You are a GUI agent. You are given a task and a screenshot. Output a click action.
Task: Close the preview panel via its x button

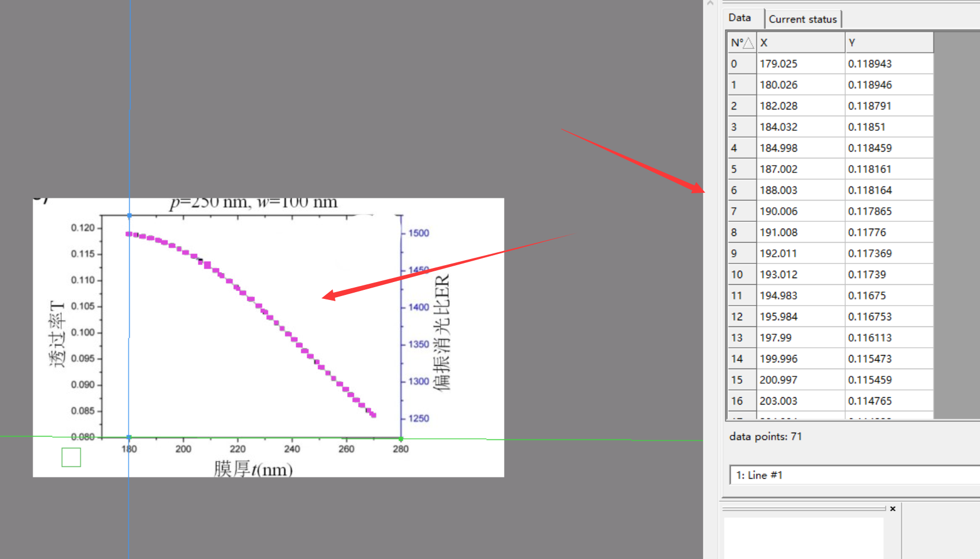(x=892, y=508)
